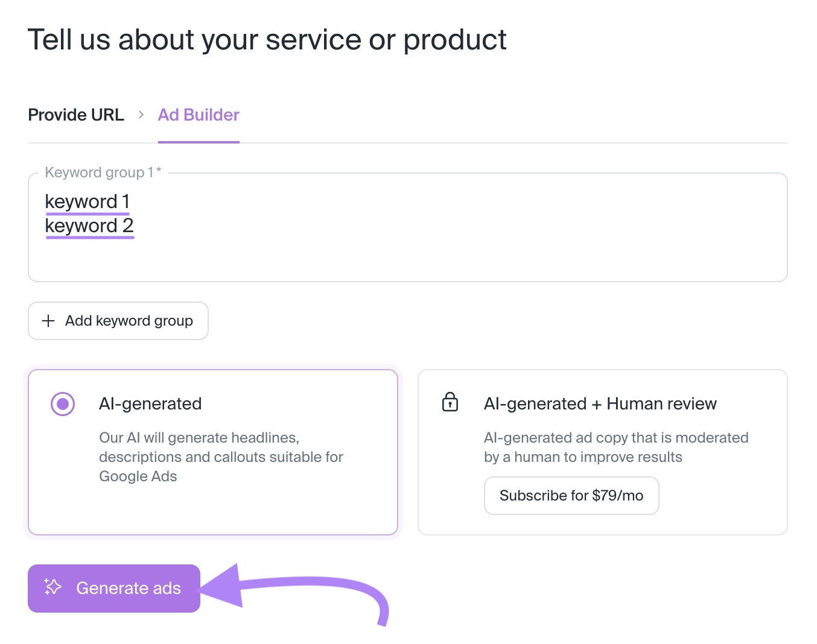Click the Tell us about your service heading
The height and width of the screenshot is (644, 817).
click(x=267, y=39)
